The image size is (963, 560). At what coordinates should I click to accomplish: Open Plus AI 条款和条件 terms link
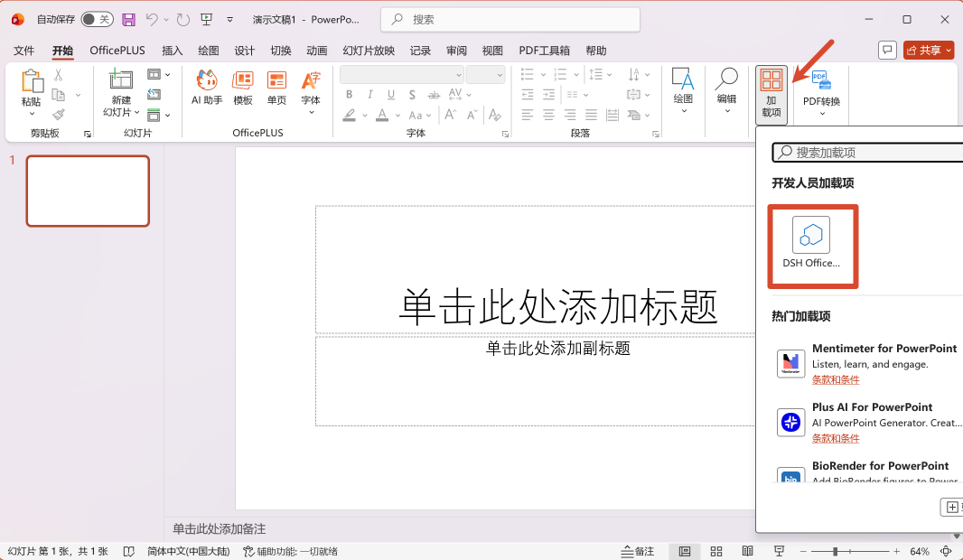836,438
